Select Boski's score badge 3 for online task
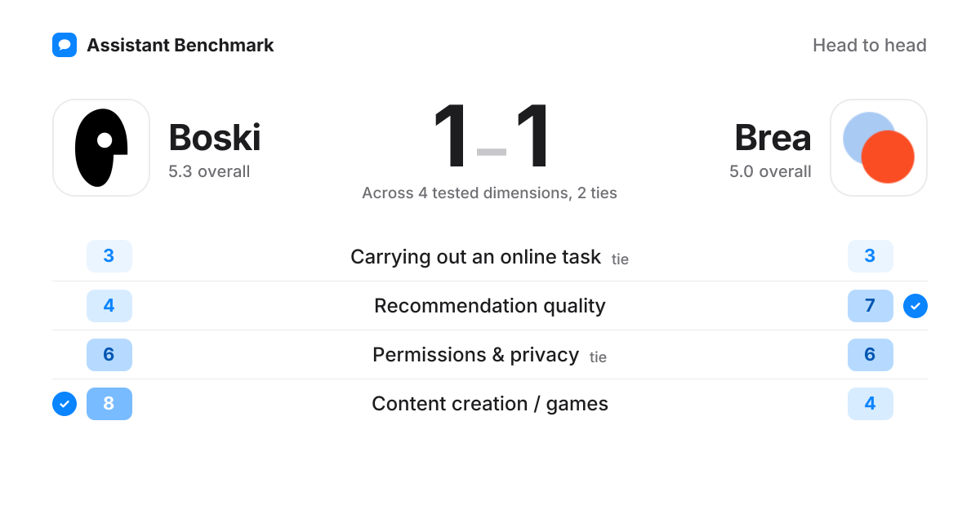 [109, 256]
